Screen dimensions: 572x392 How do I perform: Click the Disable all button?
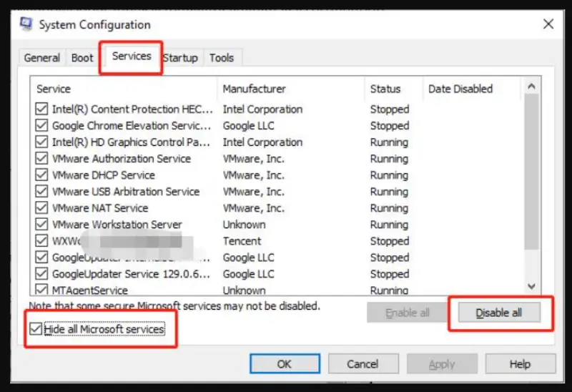coord(499,313)
